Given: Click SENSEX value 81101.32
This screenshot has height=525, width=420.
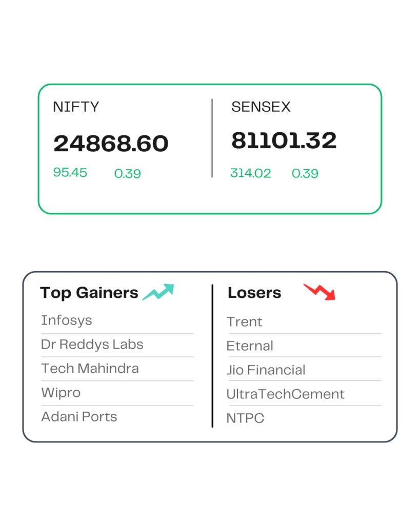Looking at the screenshot, I should point(284,140).
